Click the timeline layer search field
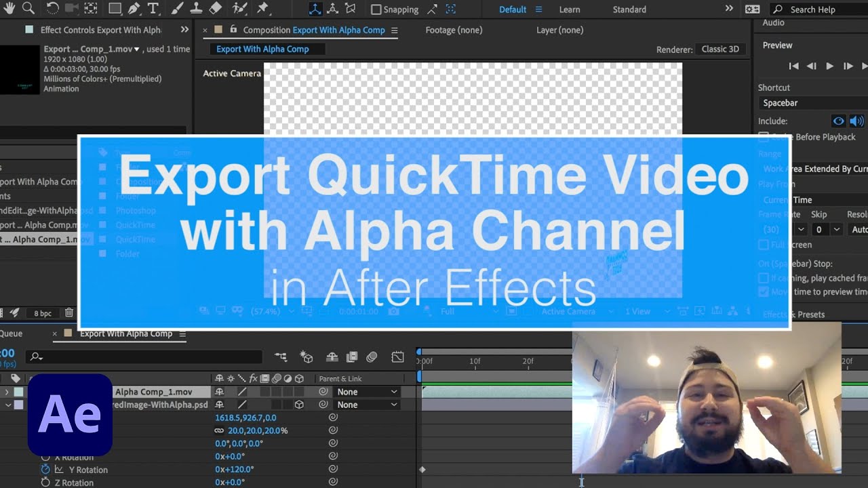Viewport: 868px width, 488px height. click(x=144, y=357)
